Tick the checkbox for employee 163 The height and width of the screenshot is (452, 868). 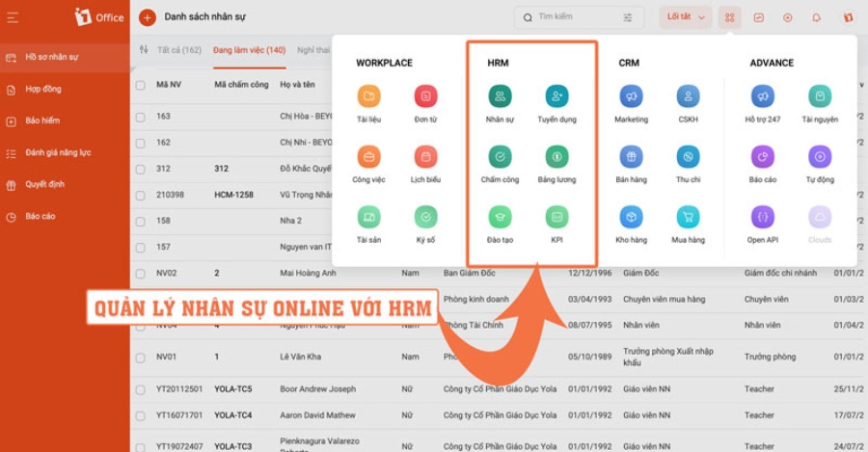tap(141, 116)
